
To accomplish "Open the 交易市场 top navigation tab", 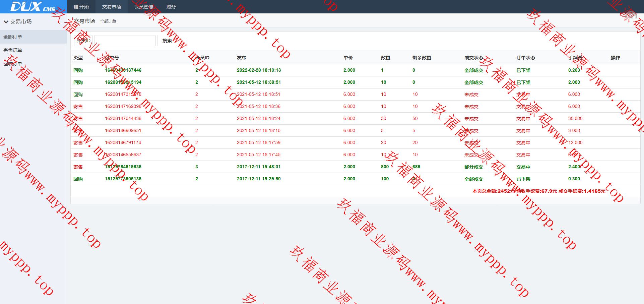I will tap(112, 7).
